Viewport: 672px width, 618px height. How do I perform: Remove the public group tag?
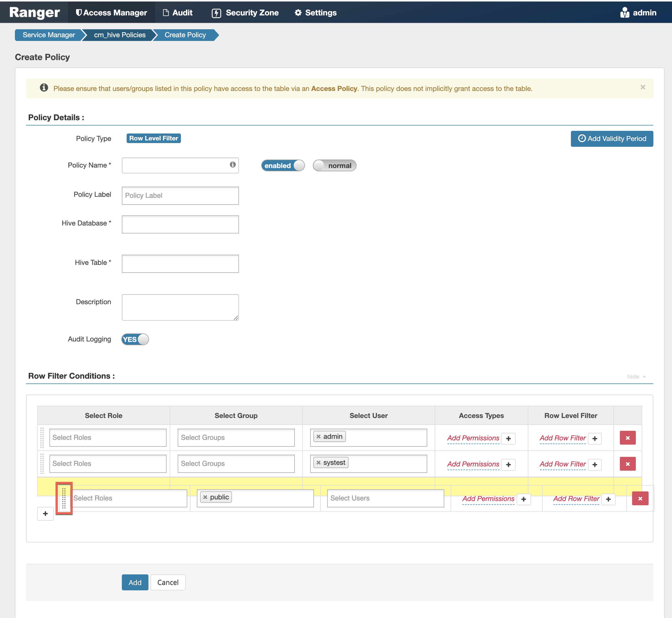205,497
